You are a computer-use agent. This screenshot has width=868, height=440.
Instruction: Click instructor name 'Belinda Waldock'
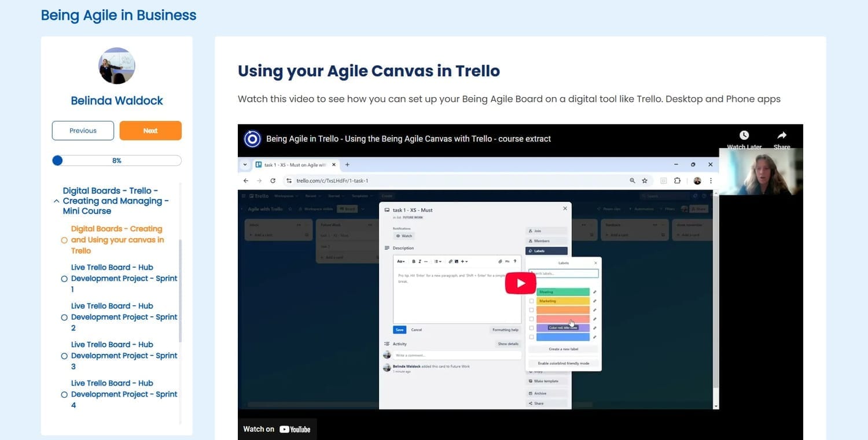[x=117, y=101]
